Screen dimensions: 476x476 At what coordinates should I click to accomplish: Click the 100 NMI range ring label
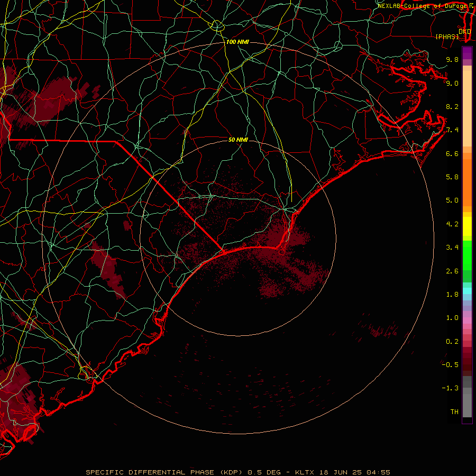(x=237, y=42)
